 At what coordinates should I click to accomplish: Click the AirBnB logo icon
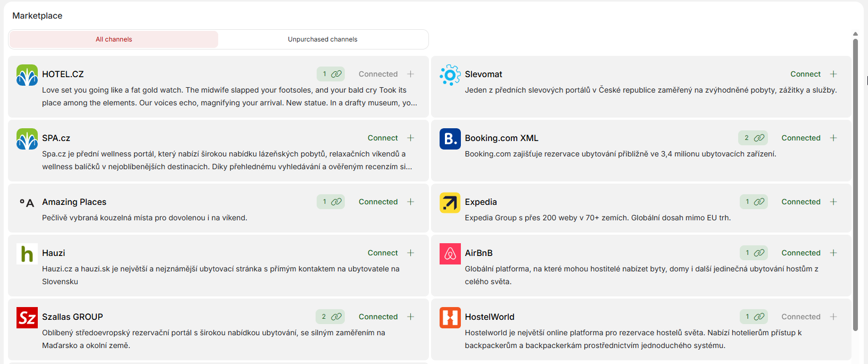point(450,254)
